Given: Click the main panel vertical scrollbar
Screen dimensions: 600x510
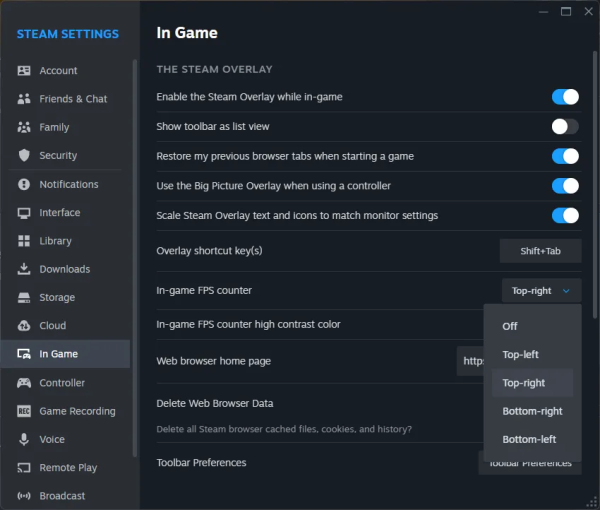Looking at the screenshot, I should pos(595,185).
